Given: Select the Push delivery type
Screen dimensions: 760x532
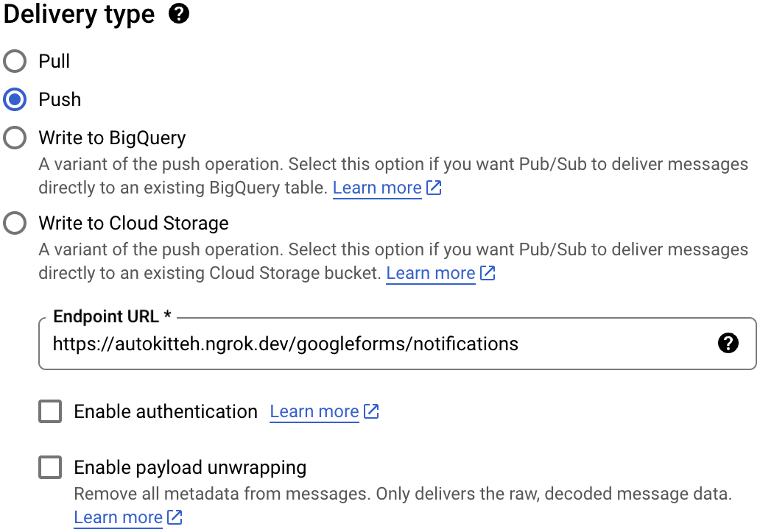Looking at the screenshot, I should 15,99.
